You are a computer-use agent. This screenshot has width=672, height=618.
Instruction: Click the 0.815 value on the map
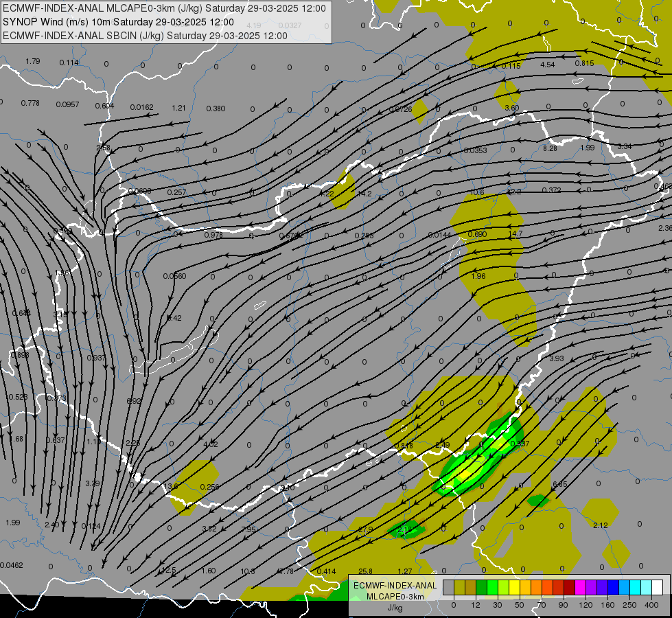(x=585, y=63)
